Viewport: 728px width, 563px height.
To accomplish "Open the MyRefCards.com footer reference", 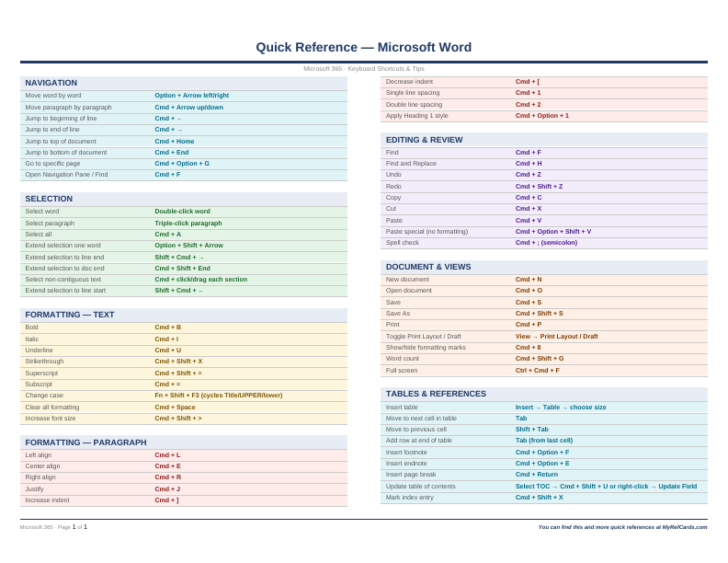I will [x=685, y=527].
